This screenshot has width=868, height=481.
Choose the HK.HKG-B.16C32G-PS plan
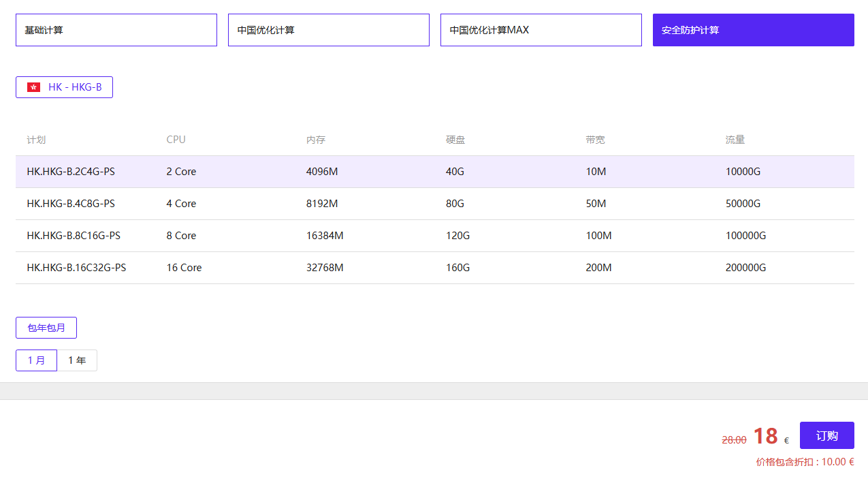click(76, 268)
